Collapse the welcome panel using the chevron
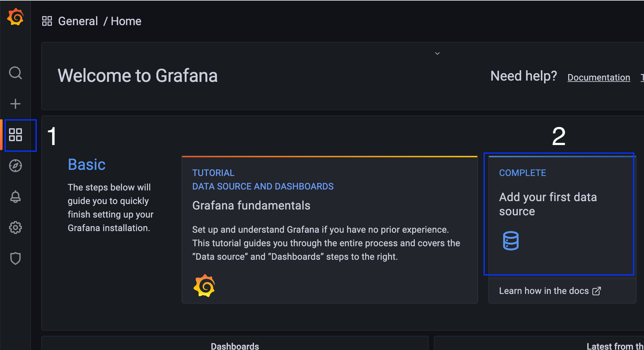The height and width of the screenshot is (350, 644). [437, 53]
